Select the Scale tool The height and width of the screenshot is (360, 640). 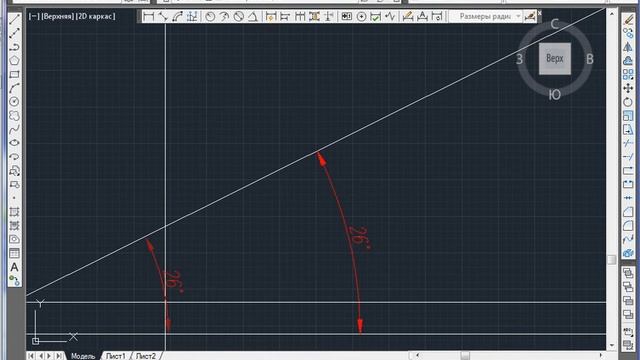click(x=628, y=116)
